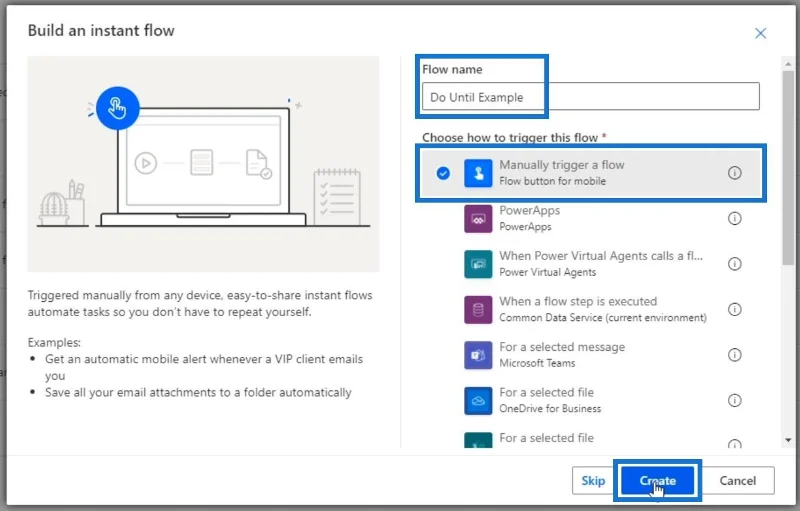Click the Flow button for mobile subtitle

coord(553,181)
